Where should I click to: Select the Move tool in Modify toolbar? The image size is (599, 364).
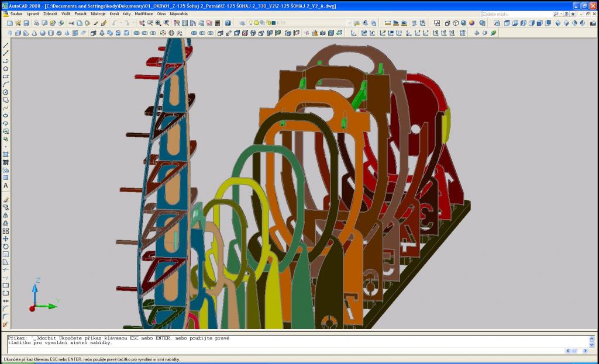click(x=6, y=238)
